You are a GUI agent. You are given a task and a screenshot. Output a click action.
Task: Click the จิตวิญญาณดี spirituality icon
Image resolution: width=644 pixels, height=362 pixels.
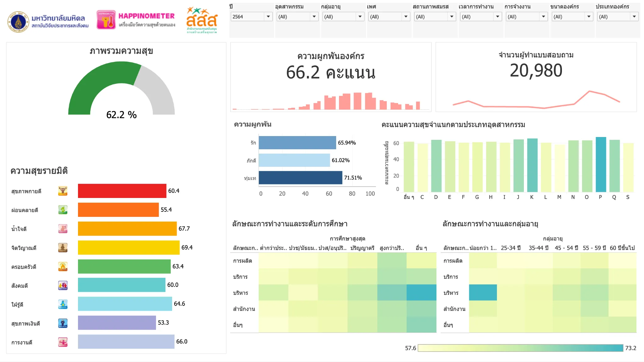pyautogui.click(x=63, y=247)
